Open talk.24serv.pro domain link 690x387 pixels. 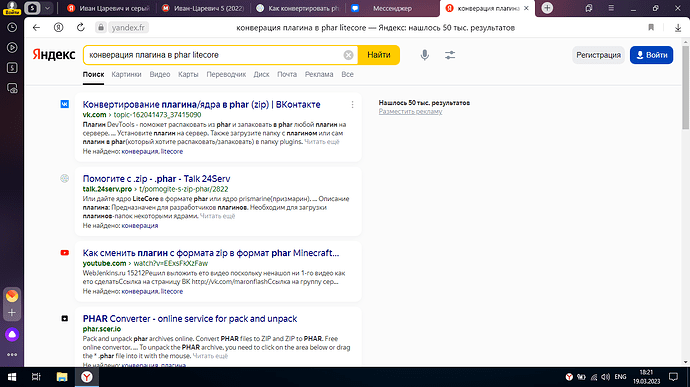[x=107, y=189]
